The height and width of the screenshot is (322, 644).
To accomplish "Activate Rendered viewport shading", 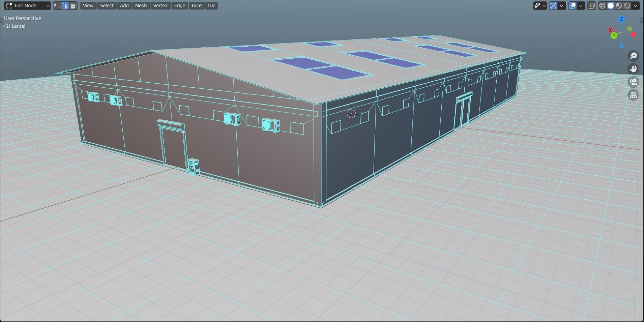I will [x=627, y=5].
